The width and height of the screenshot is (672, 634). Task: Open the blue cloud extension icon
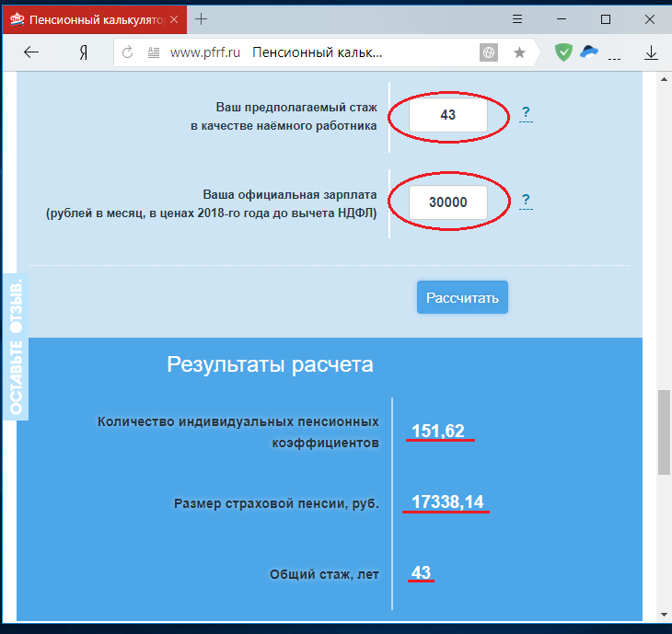click(x=589, y=52)
